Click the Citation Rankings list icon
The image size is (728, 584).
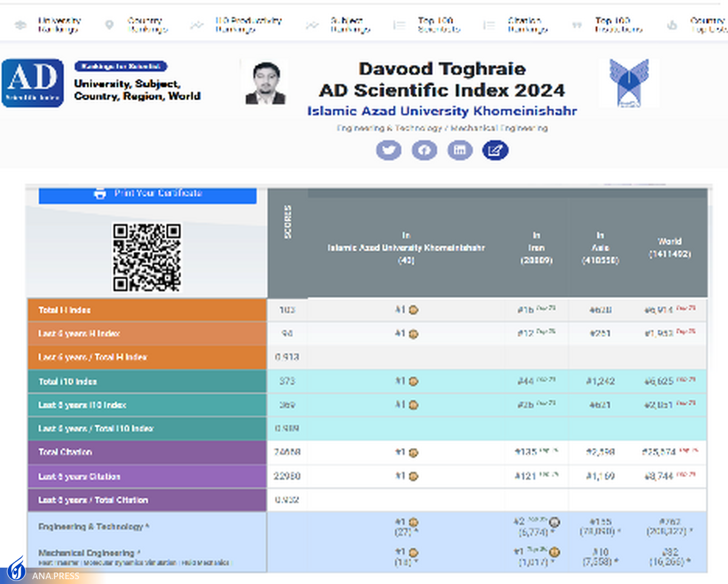[x=489, y=25]
